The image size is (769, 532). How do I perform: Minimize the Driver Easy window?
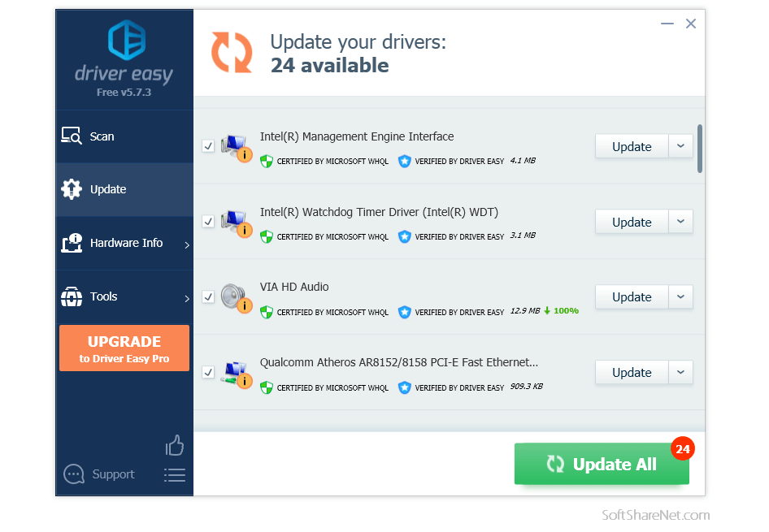667,24
